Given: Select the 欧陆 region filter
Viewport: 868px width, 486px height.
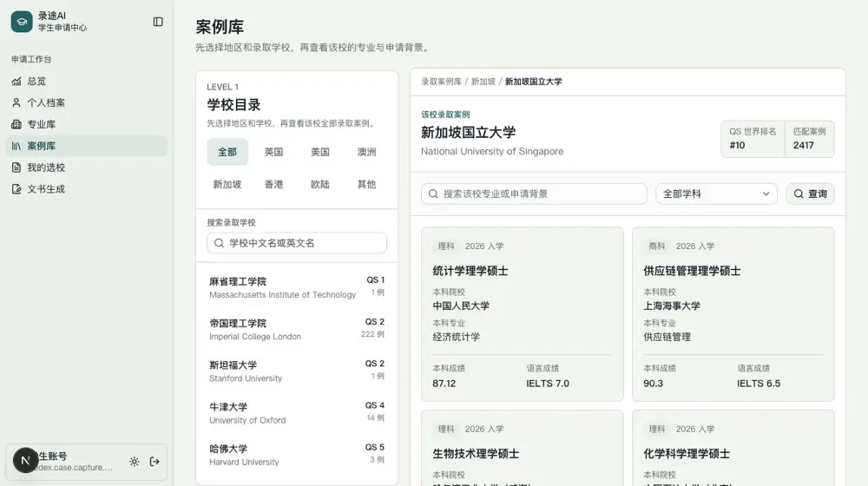Looking at the screenshot, I should point(320,184).
